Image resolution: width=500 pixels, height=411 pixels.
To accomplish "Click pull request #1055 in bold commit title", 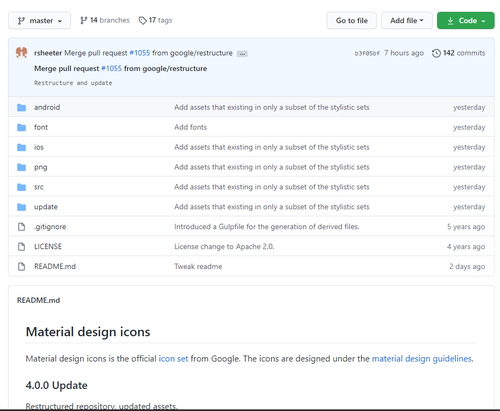I will click(x=111, y=69).
